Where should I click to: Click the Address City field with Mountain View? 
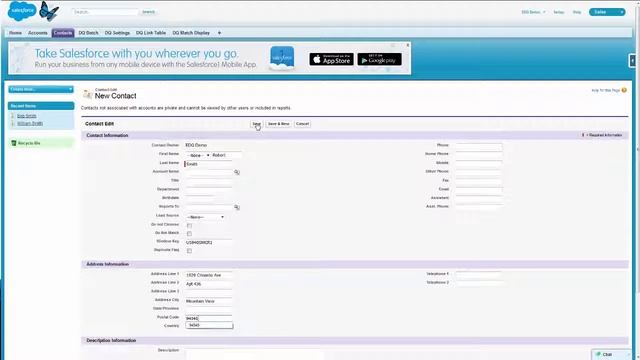click(209, 301)
